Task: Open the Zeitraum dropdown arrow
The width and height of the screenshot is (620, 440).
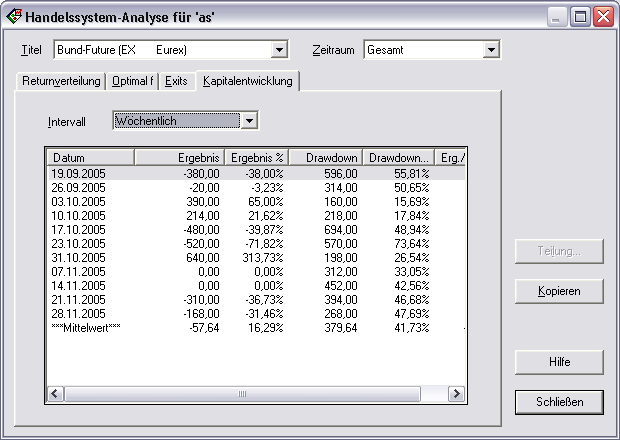Action: point(491,50)
